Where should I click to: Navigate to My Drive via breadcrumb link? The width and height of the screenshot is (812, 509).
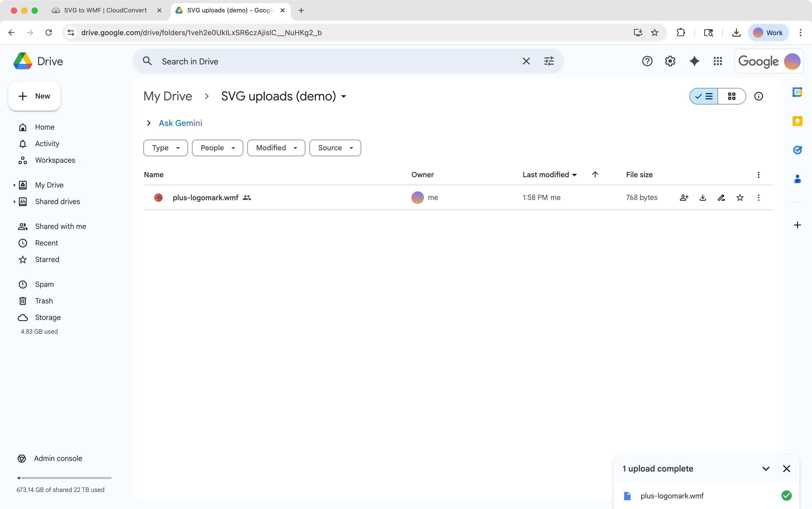point(168,96)
